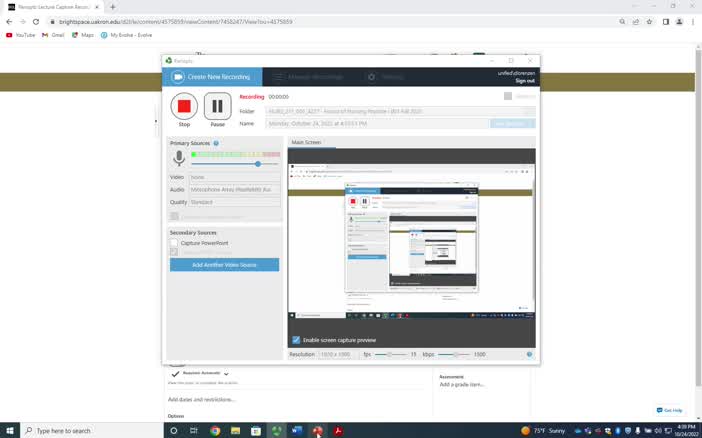Click the microphone icon under Primary Sources
This screenshot has width=702, height=438.
[x=179, y=158]
